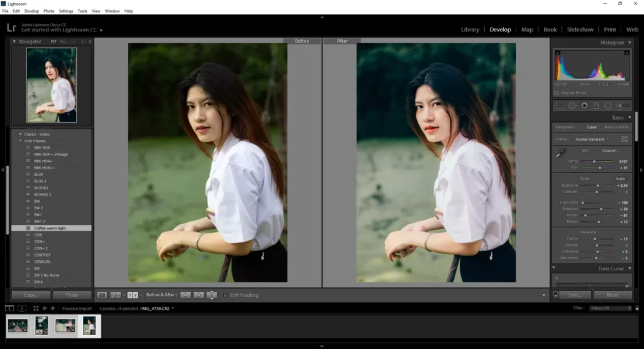644x349 pixels.
Task: Toggle the Original Photo checkbox
Action: [557, 93]
